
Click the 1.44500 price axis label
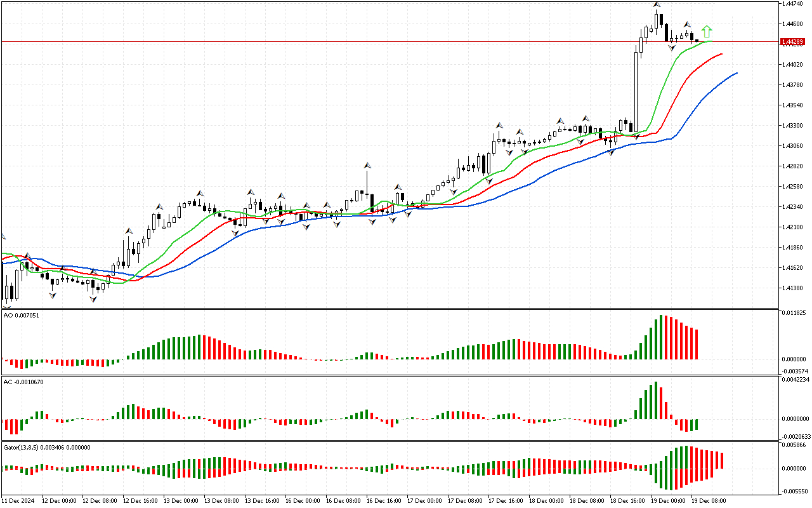tap(792, 24)
